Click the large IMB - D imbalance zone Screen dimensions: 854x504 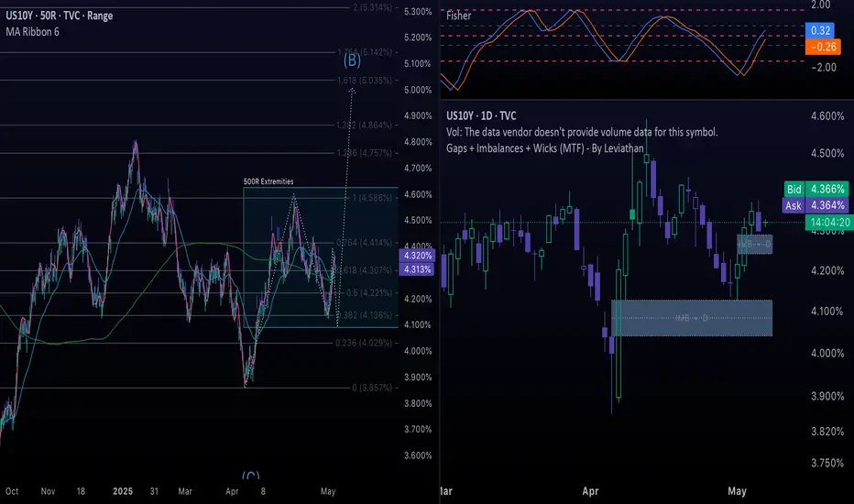click(x=692, y=318)
